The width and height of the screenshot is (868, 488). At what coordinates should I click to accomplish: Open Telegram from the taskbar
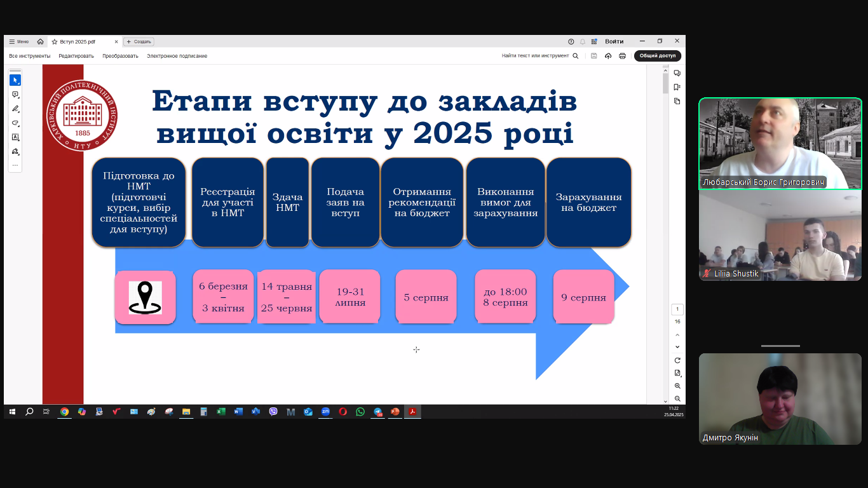tap(378, 412)
